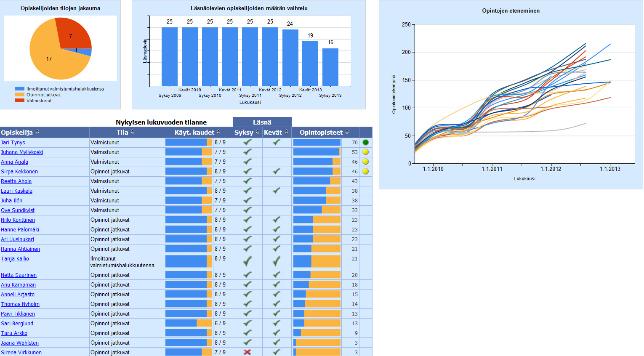Click Syksy checkmark for Reetta Ahola
This screenshot has height=356, width=644.
click(247, 181)
